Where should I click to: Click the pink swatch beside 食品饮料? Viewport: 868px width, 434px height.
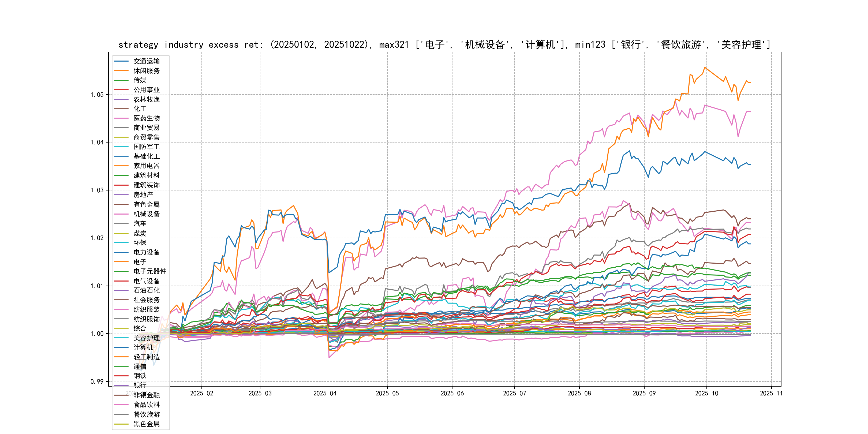coord(121,405)
